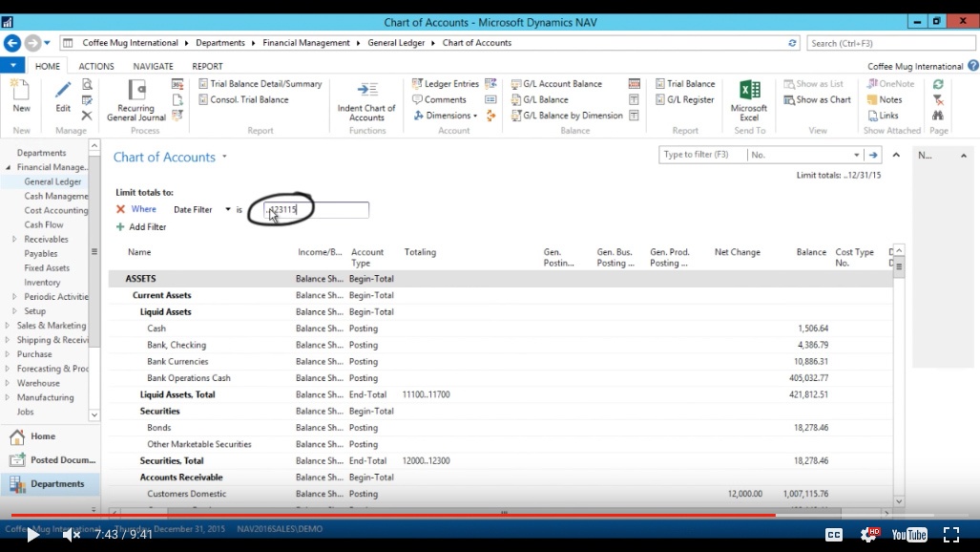980x552 pixels.
Task: Collapse the Financial Management tree node
Action: pyautogui.click(x=9, y=167)
